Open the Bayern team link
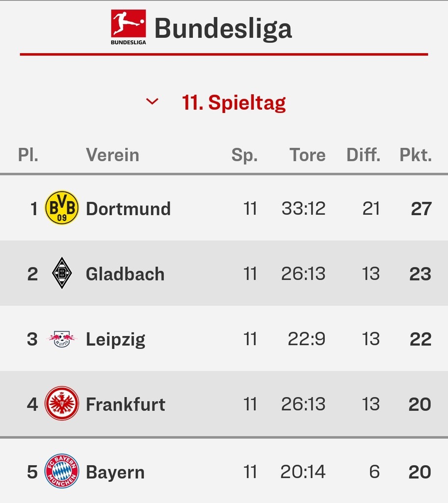Viewport: 448px width, 503px height. click(115, 472)
